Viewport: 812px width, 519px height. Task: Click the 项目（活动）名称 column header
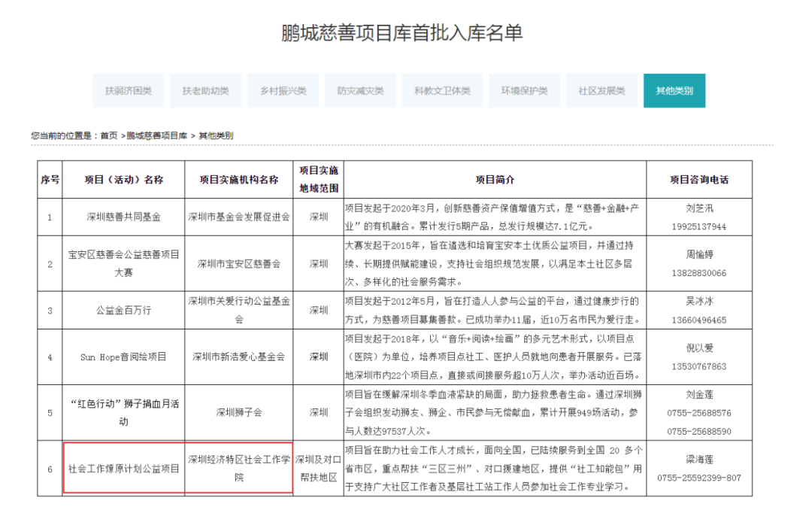click(x=124, y=180)
